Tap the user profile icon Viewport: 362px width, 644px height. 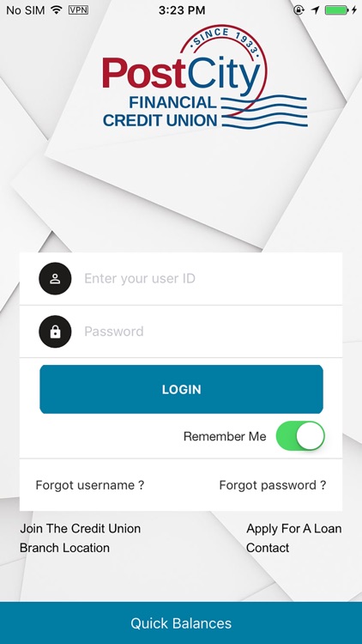point(55,279)
